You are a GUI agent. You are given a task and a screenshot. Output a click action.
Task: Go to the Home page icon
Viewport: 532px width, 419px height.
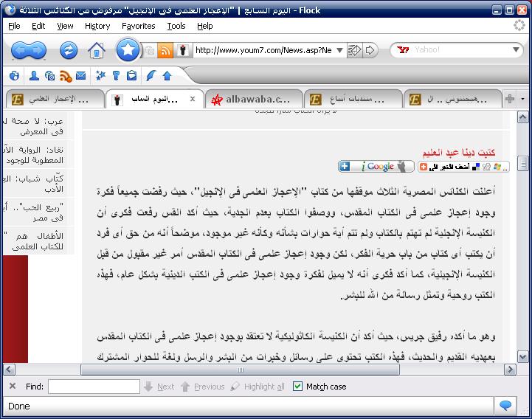[96, 50]
